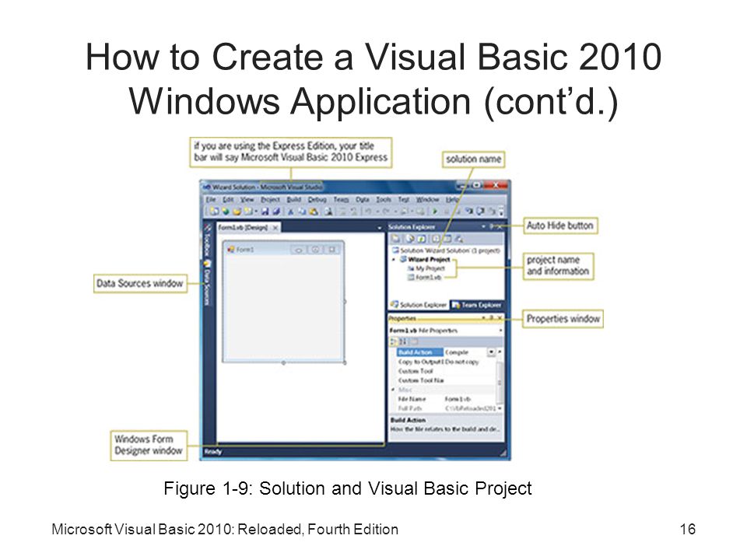The width and height of the screenshot is (747, 560).
Task: Close the Properties window
Action: coord(500,317)
